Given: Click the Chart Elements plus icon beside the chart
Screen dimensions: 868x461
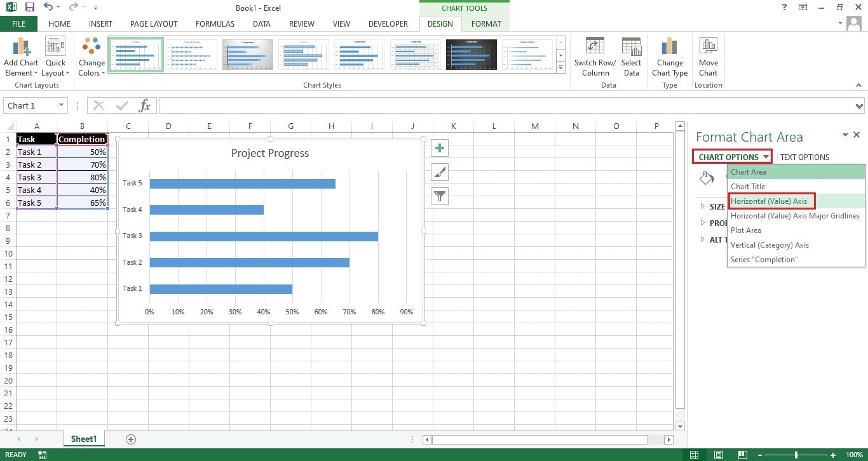Looking at the screenshot, I should [x=439, y=147].
